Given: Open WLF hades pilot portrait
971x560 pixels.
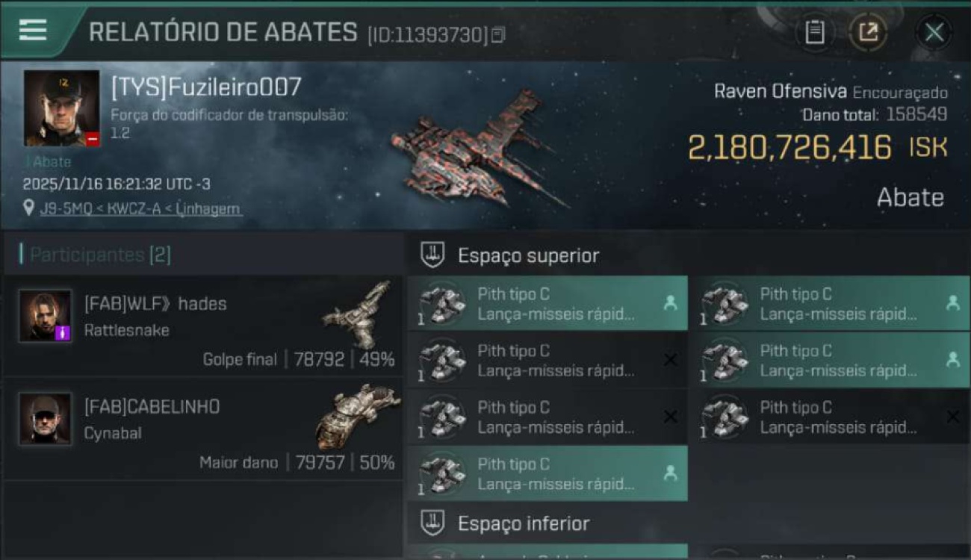Looking at the screenshot, I should pos(46,316).
